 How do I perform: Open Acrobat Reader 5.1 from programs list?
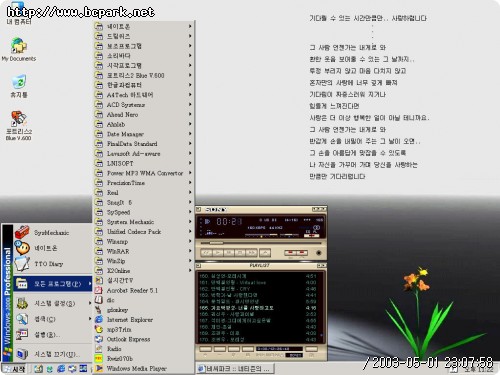[143, 290]
